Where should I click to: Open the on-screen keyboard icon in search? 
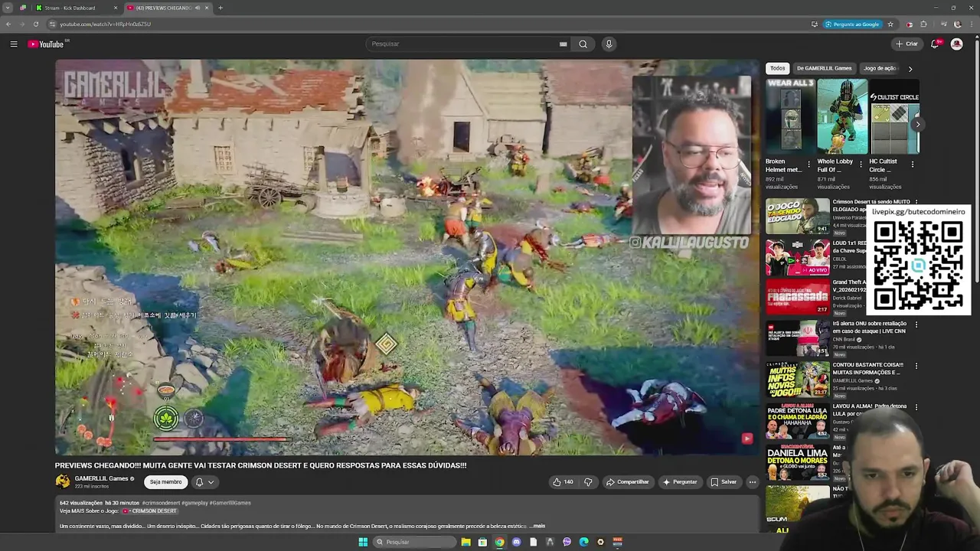click(563, 44)
